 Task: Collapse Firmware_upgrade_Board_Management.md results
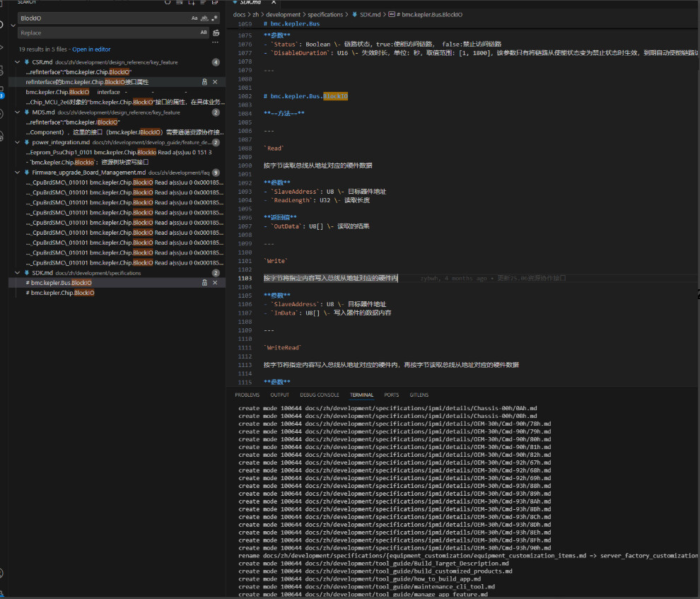tap(18, 172)
